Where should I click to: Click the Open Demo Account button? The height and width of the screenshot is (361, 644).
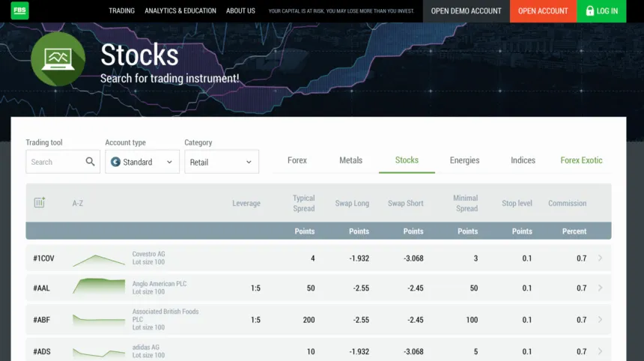coord(466,11)
